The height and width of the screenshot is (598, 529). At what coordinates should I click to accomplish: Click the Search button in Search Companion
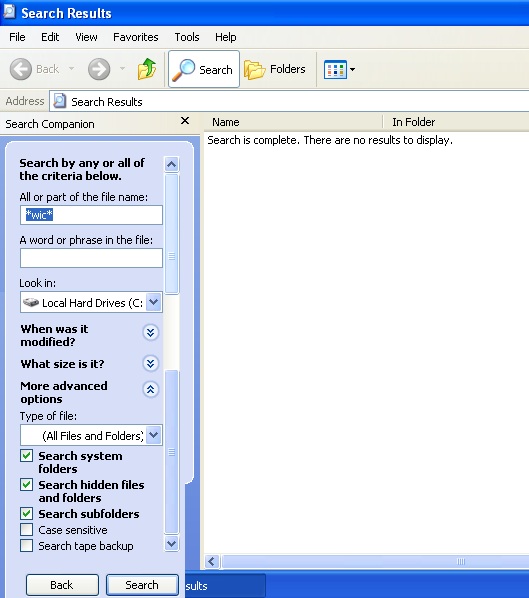point(142,585)
